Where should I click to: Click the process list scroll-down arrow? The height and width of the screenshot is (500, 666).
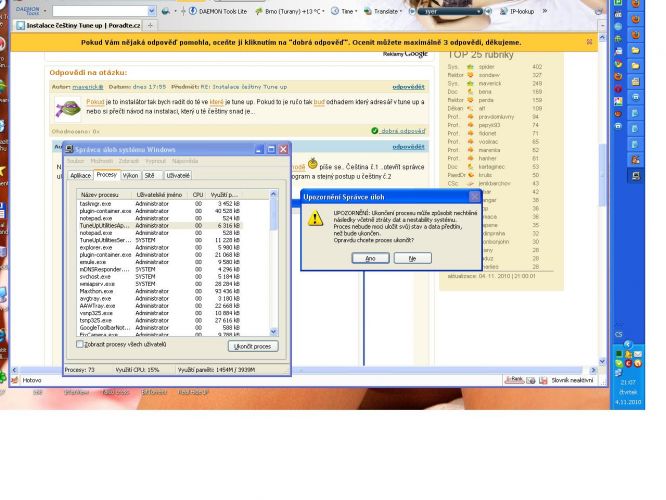pos(274,332)
